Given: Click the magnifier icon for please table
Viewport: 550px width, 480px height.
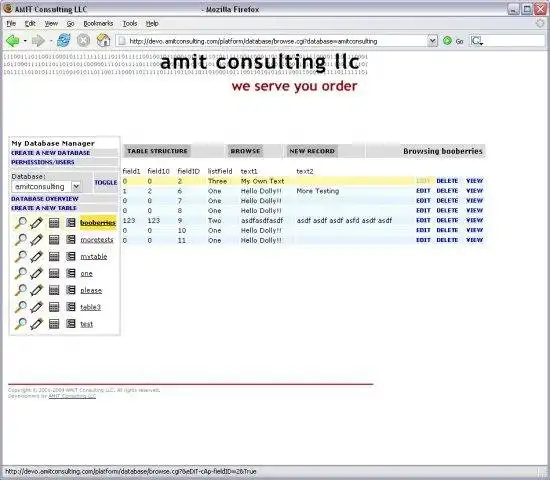Looking at the screenshot, I should pyautogui.click(x=20, y=290).
